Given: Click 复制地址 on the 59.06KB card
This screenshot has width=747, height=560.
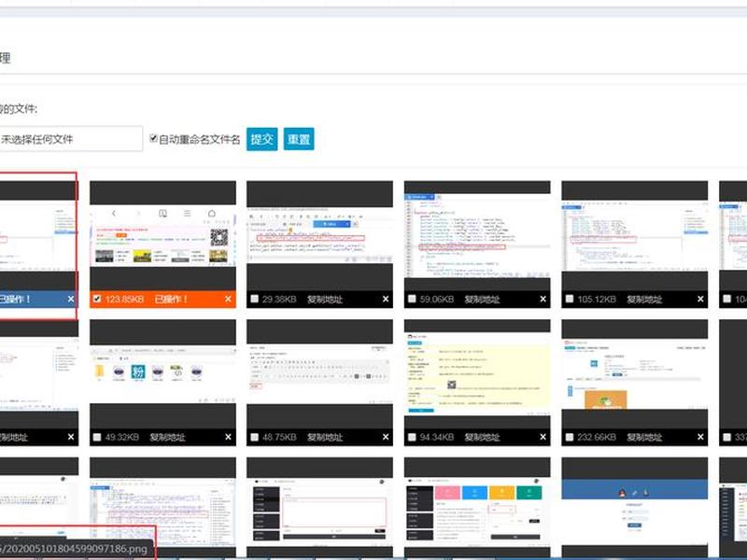Looking at the screenshot, I should tap(482, 300).
